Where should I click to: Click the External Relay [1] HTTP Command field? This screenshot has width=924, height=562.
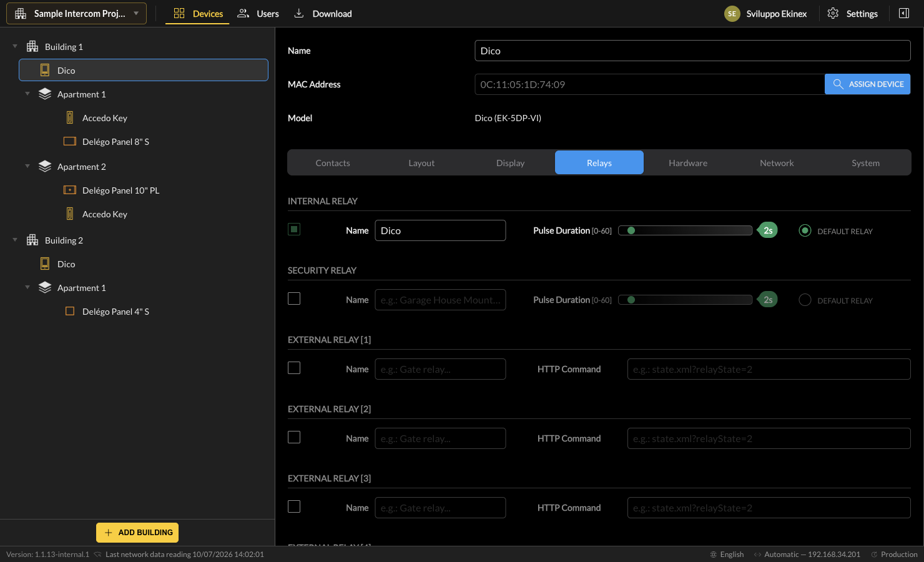coord(769,369)
